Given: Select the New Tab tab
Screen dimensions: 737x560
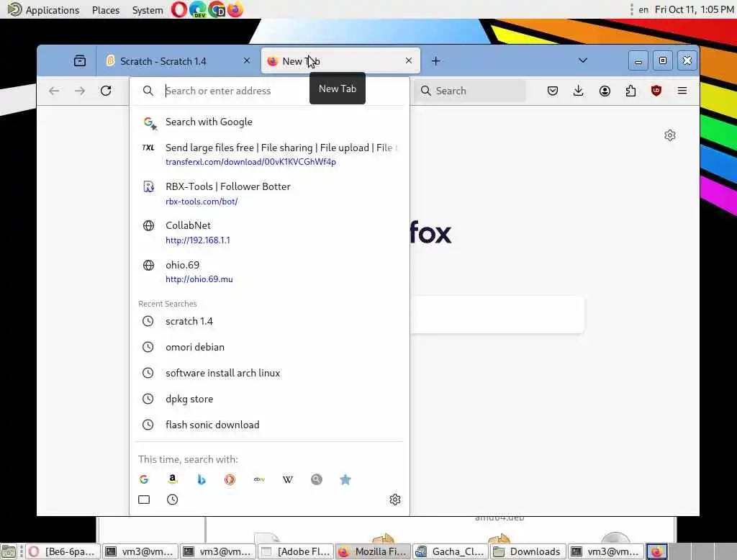Looking at the screenshot, I should pos(340,61).
